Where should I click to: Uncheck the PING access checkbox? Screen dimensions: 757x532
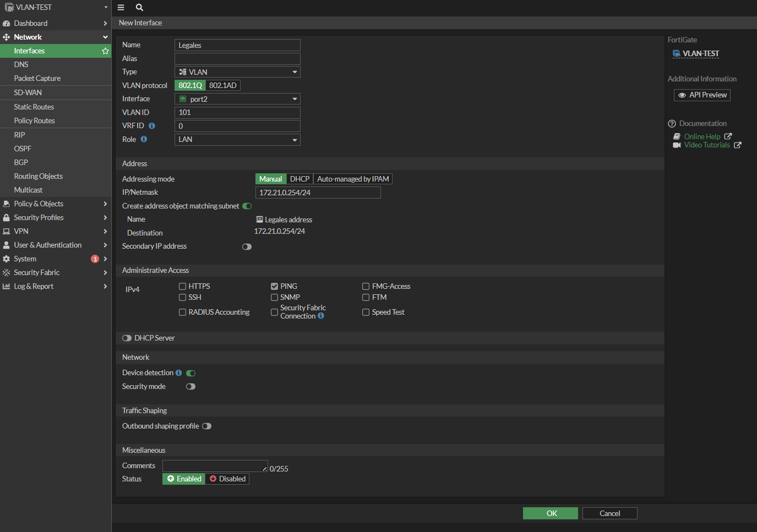tap(274, 287)
